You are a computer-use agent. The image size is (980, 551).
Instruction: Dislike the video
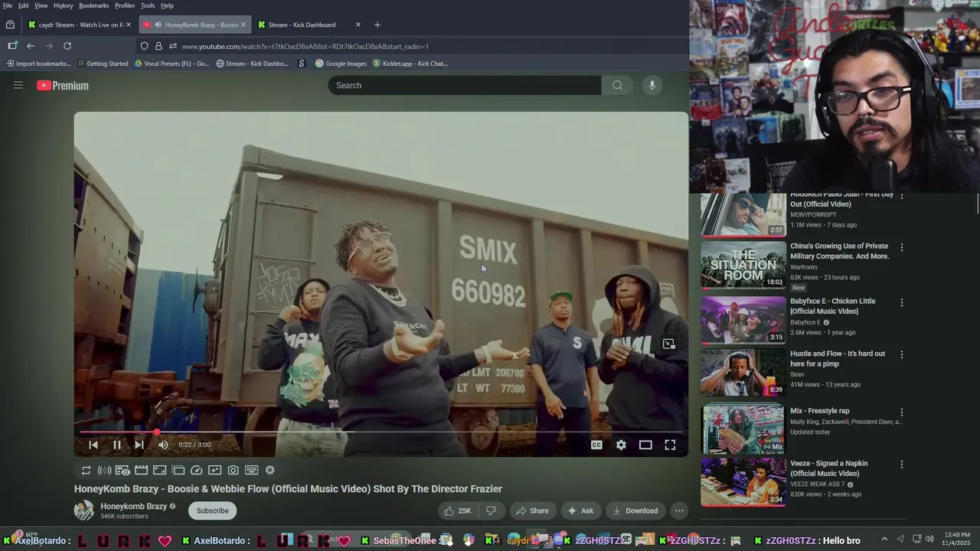[x=492, y=510]
